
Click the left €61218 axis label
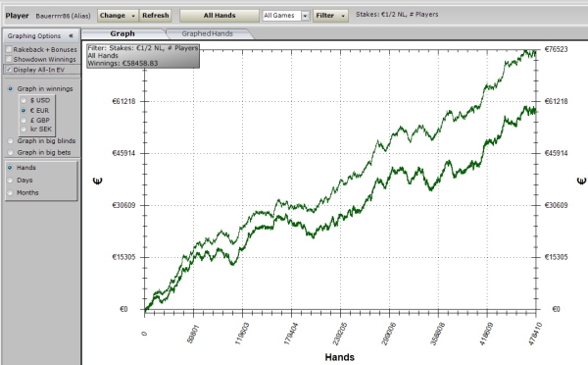pos(123,101)
